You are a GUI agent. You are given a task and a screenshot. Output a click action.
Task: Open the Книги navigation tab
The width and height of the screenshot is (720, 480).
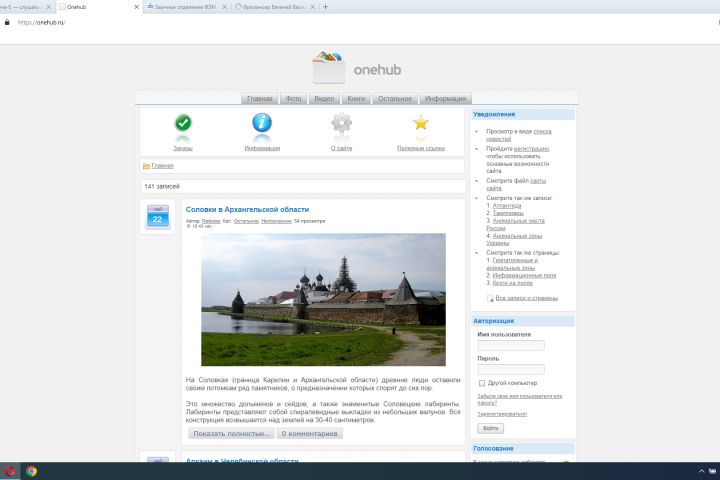(356, 99)
